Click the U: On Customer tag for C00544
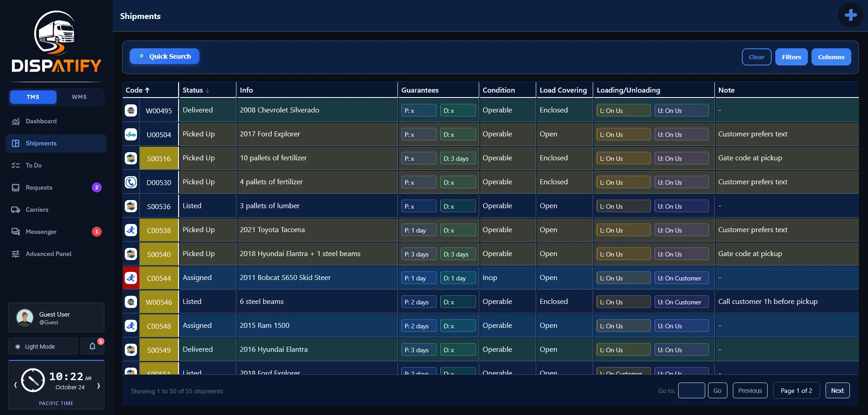Screen dimensions: 868x415 tap(681, 278)
